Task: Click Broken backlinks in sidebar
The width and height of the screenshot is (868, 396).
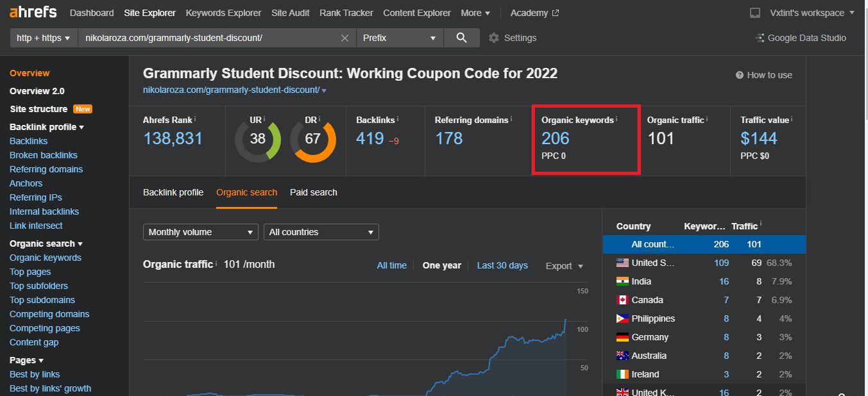Action: coord(44,155)
